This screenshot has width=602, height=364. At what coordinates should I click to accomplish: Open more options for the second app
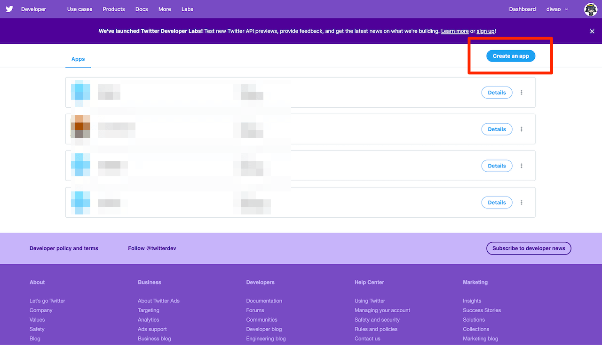(522, 129)
